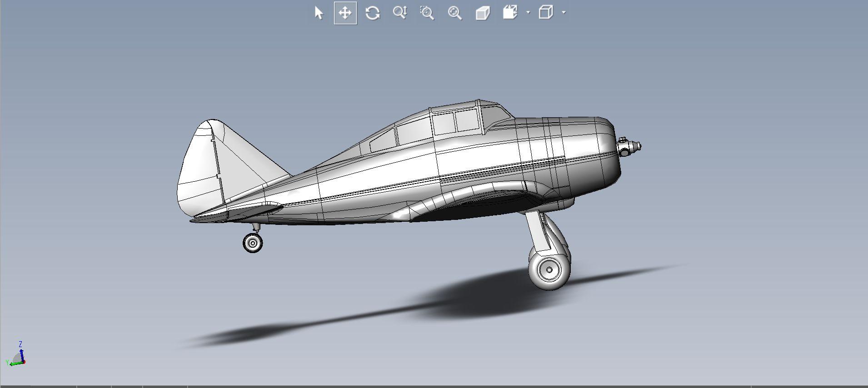Open the wireframe cube dropdown arrow
Viewport: 868px width, 388px height.
pos(564,12)
